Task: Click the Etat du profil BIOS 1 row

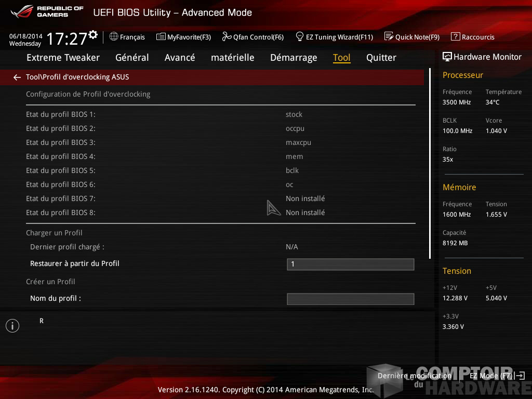Action: pyautogui.click(x=221, y=115)
